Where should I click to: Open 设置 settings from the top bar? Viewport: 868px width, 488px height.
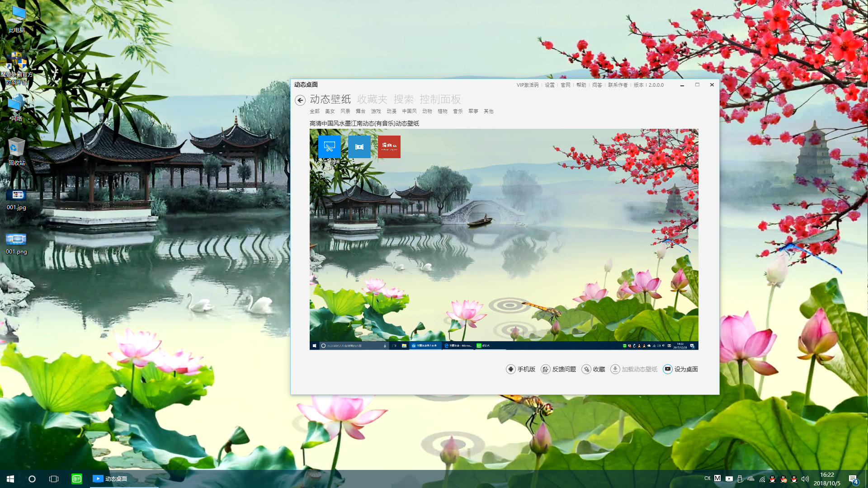click(x=550, y=85)
